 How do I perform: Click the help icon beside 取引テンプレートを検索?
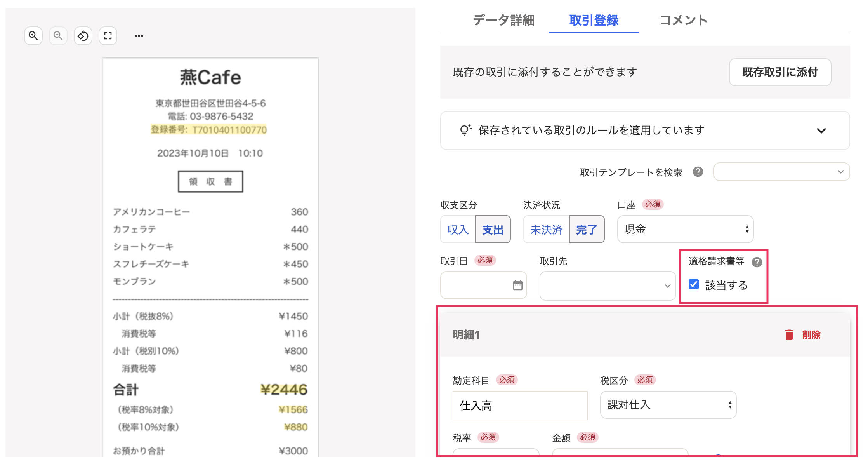tap(698, 172)
